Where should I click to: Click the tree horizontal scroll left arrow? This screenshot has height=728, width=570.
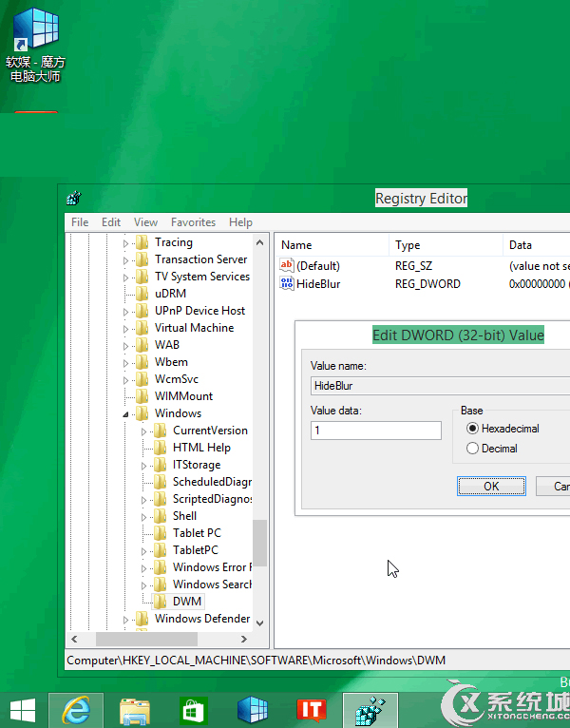(x=74, y=639)
